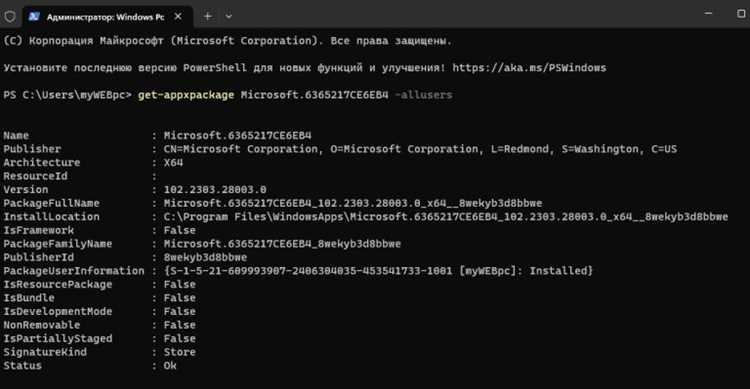The image size is (750, 389).
Task: Click the -allusers parameter text
Action: tap(424, 95)
